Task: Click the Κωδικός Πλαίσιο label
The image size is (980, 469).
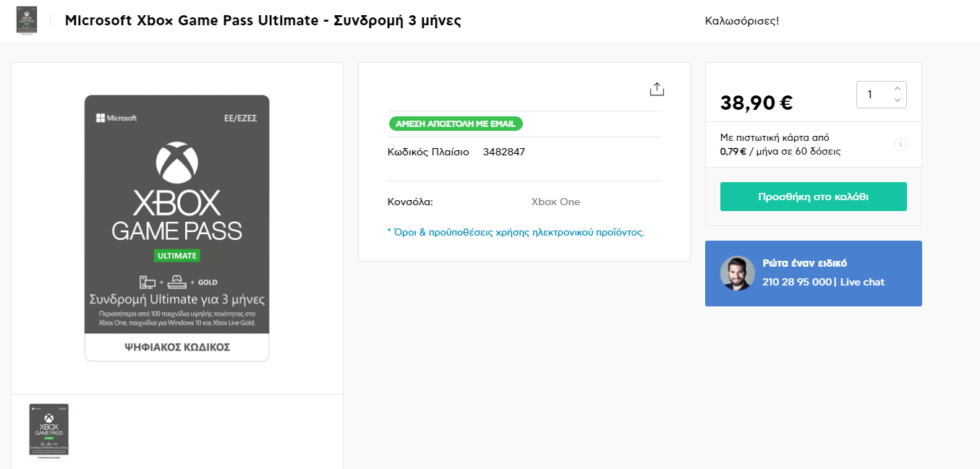Action: 428,152
